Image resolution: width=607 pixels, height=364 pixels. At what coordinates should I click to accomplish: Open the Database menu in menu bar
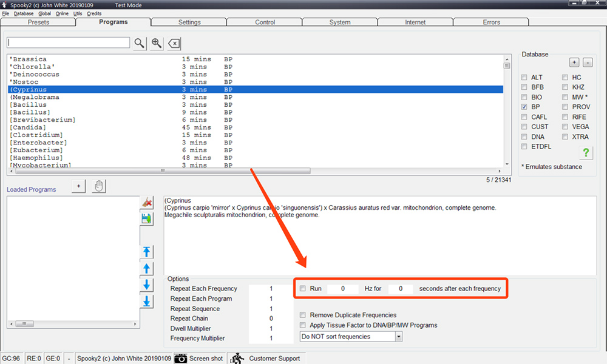click(x=24, y=13)
